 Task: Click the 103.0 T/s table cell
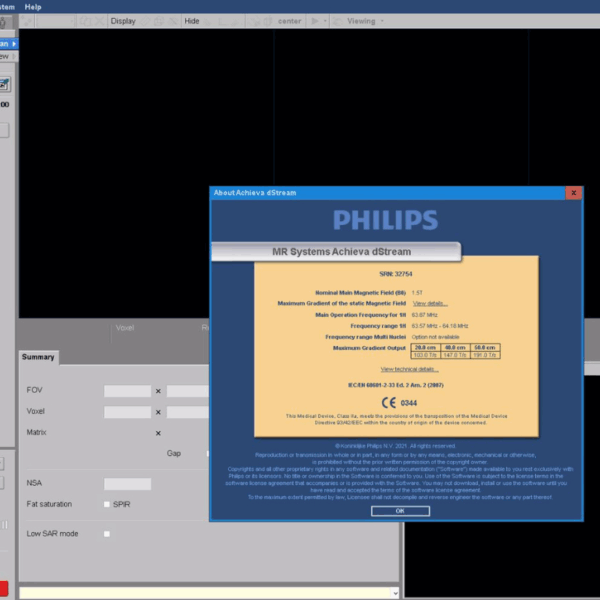pyautogui.click(x=426, y=355)
